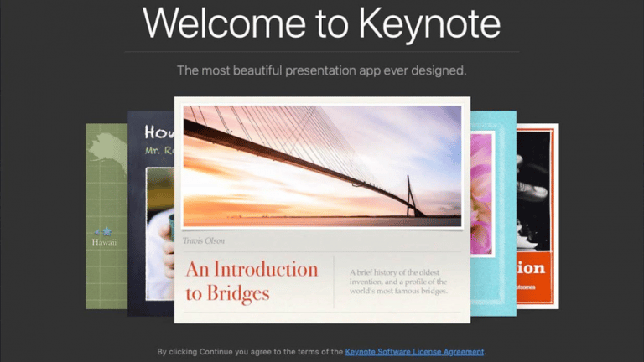Screen dimensions: 644x362
Task: Open the Keynote Software License Agreement link
Action: 414,352
